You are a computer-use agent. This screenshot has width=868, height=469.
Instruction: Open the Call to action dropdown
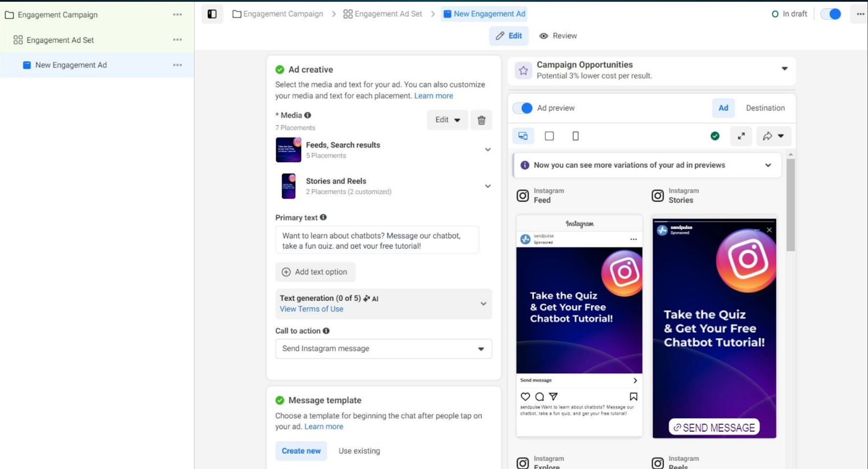(383, 348)
